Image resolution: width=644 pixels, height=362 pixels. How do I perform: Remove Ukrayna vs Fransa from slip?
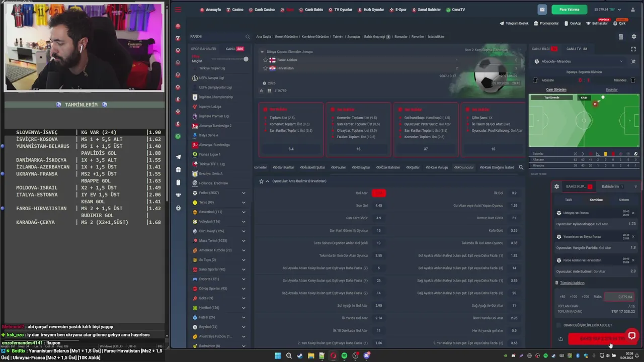[x=633, y=213]
